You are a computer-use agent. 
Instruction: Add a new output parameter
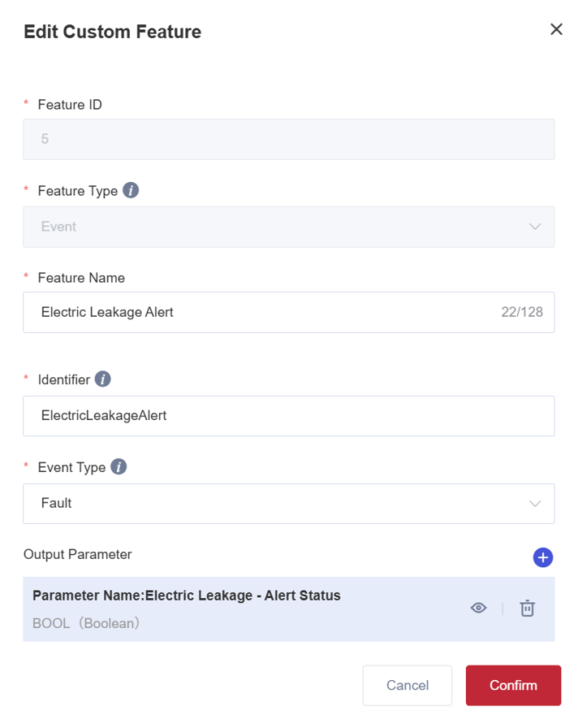pos(543,557)
